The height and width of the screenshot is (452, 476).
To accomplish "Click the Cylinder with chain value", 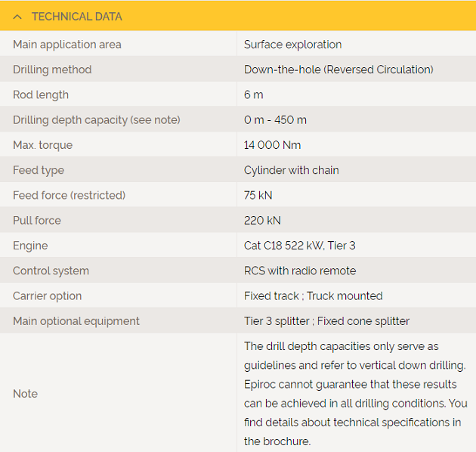I will coord(292,170).
